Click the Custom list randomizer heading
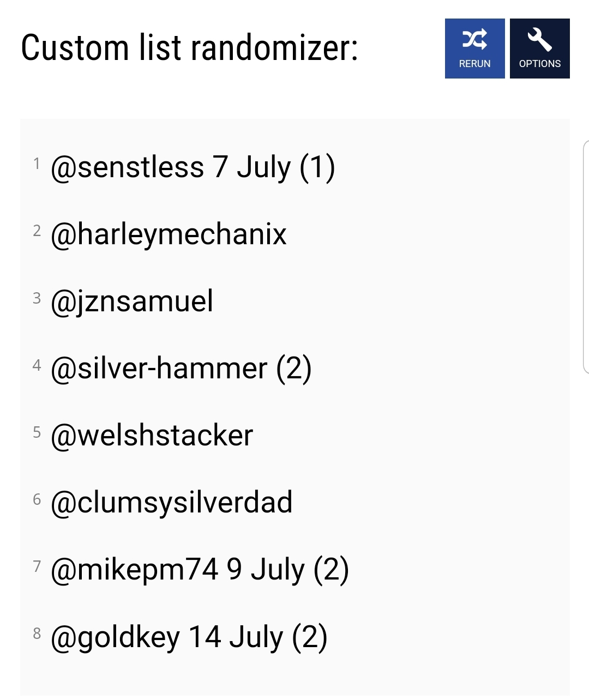Screen dimensions: 589x700 [190, 48]
